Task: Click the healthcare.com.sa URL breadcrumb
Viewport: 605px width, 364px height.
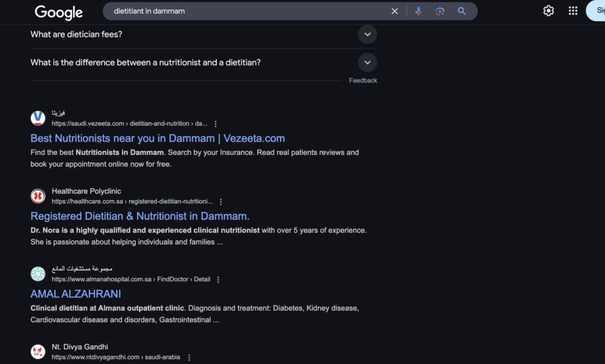Action: click(x=132, y=201)
